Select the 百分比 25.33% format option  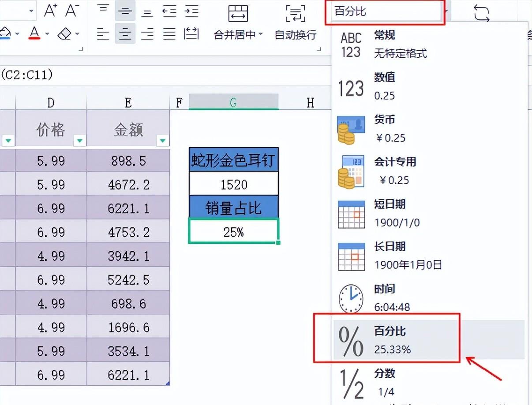pyautogui.click(x=429, y=340)
